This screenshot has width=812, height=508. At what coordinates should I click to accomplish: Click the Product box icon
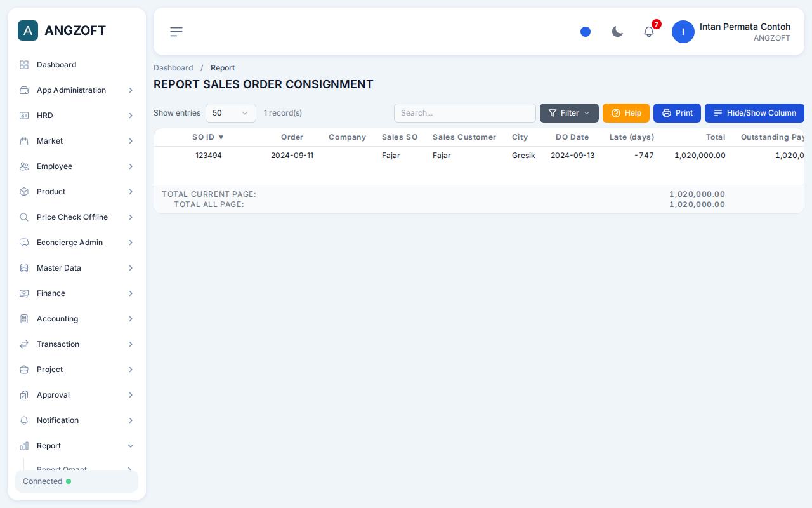click(x=24, y=192)
